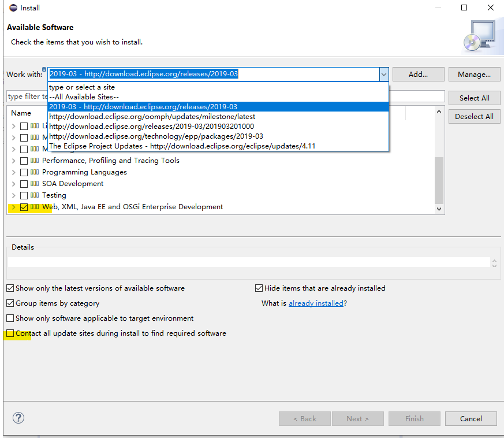Click the Select All button

[474, 98]
